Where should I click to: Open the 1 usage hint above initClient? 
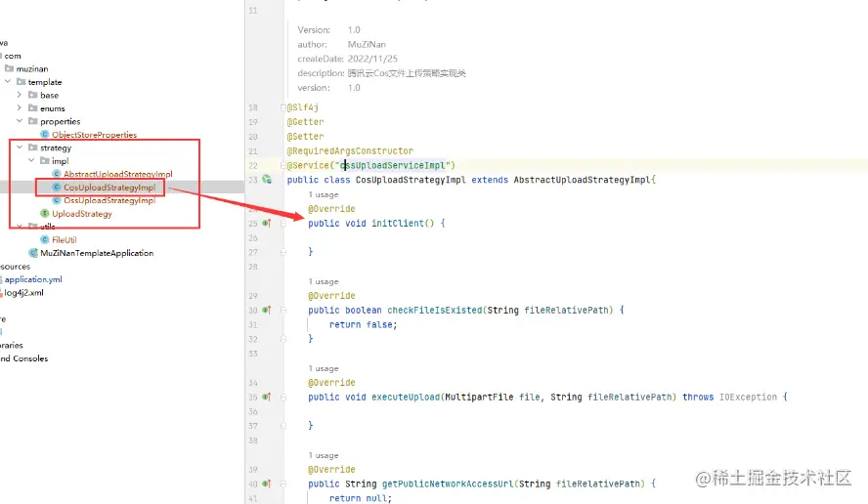[324, 194]
